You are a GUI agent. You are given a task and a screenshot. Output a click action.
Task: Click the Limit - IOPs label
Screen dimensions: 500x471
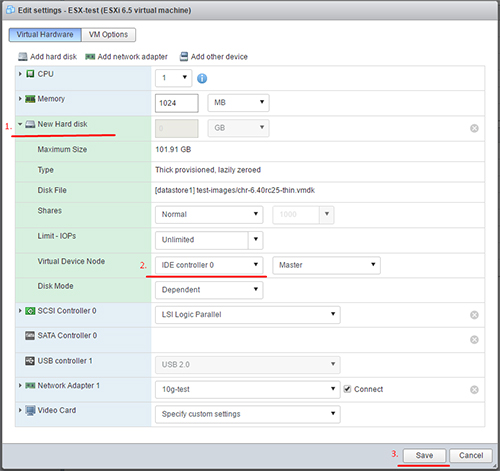tap(57, 236)
